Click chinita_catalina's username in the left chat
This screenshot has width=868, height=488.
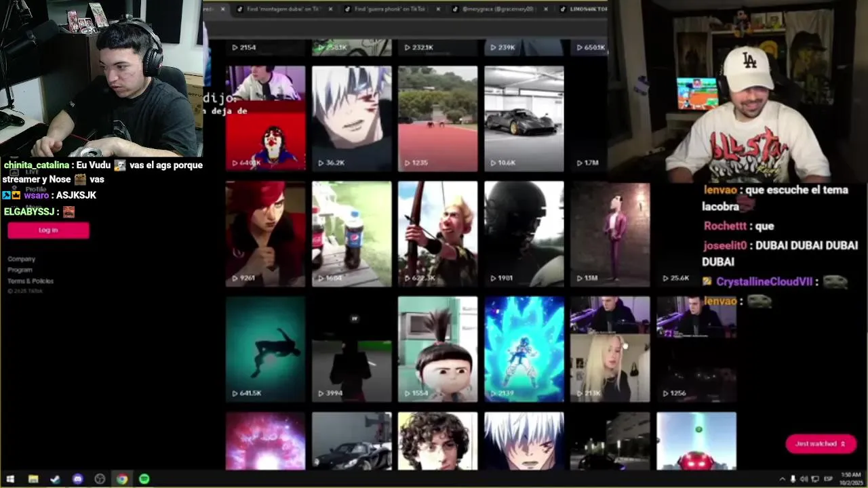point(37,165)
